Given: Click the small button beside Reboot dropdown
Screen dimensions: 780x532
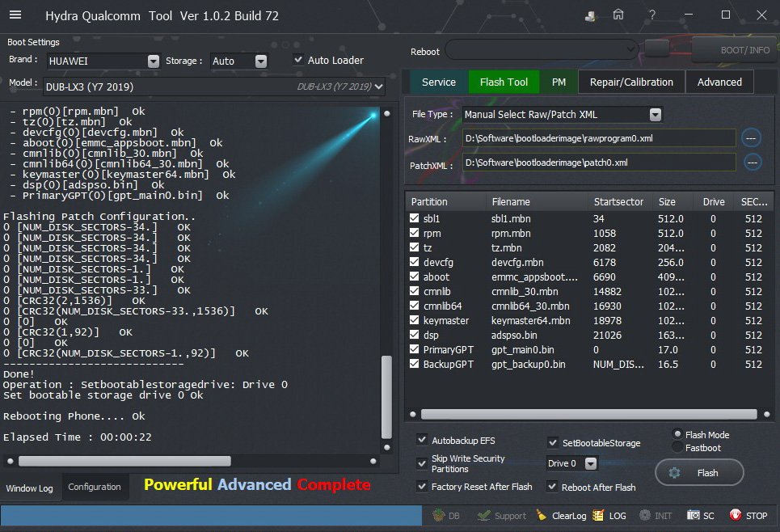Looking at the screenshot, I should click(x=656, y=49).
